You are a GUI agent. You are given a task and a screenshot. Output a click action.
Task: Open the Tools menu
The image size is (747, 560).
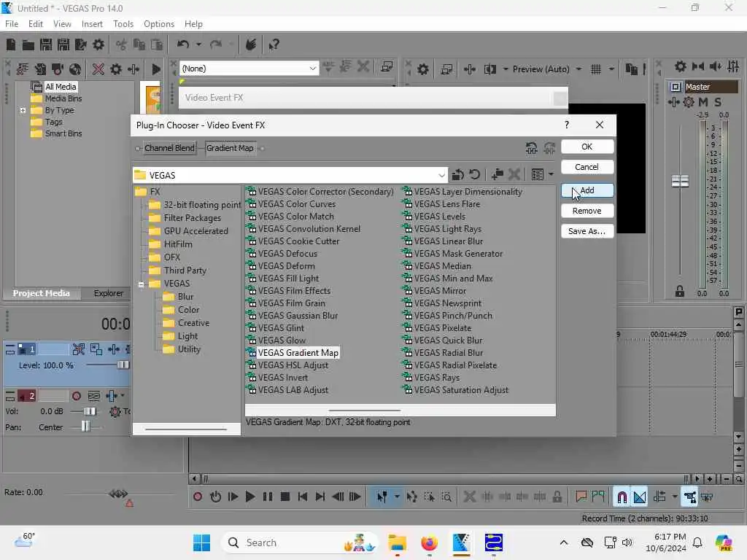pos(123,24)
